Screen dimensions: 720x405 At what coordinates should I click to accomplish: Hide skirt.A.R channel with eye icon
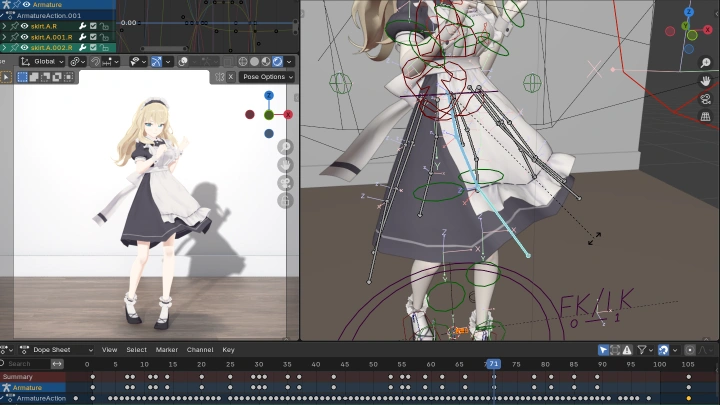(24, 26)
